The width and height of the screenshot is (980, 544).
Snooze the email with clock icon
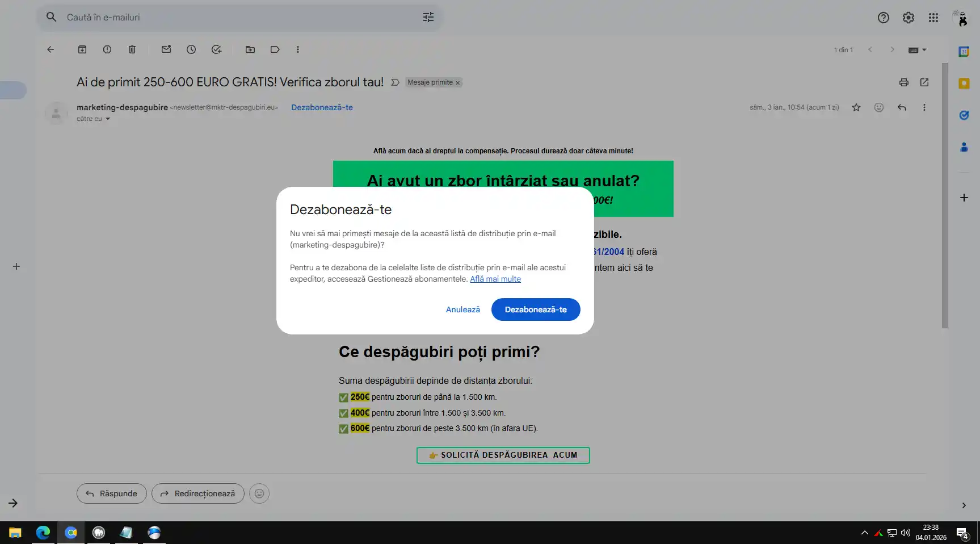coord(191,49)
